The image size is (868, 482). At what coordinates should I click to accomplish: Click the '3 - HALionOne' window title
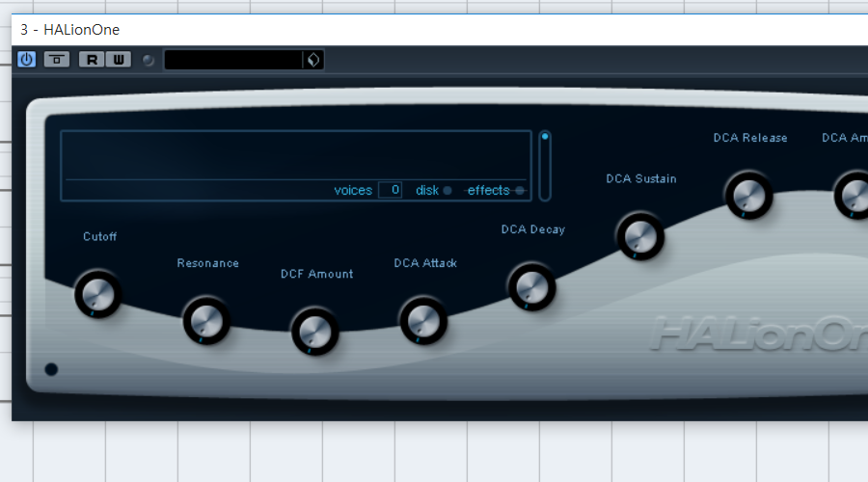click(x=69, y=29)
